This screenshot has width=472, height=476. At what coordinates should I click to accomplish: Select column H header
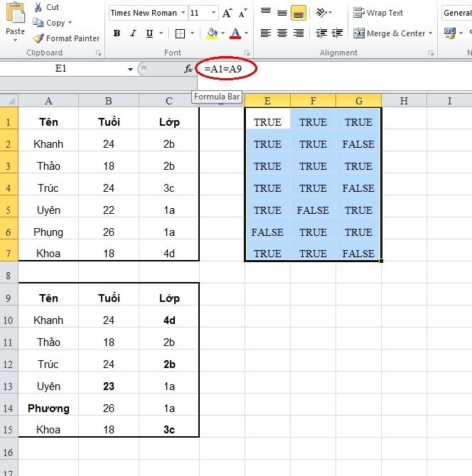pyautogui.click(x=404, y=101)
